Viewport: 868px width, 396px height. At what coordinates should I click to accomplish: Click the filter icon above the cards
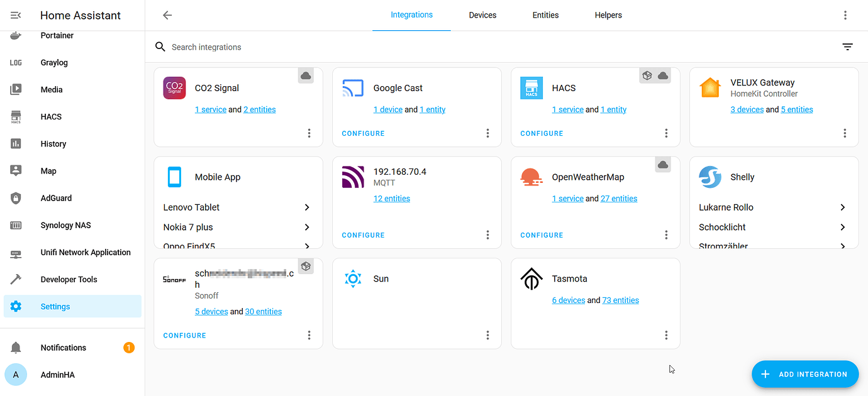[x=847, y=47]
